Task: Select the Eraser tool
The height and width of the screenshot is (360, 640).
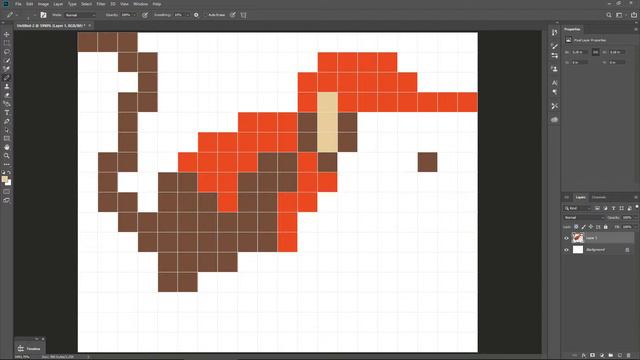Action: [x=7, y=95]
